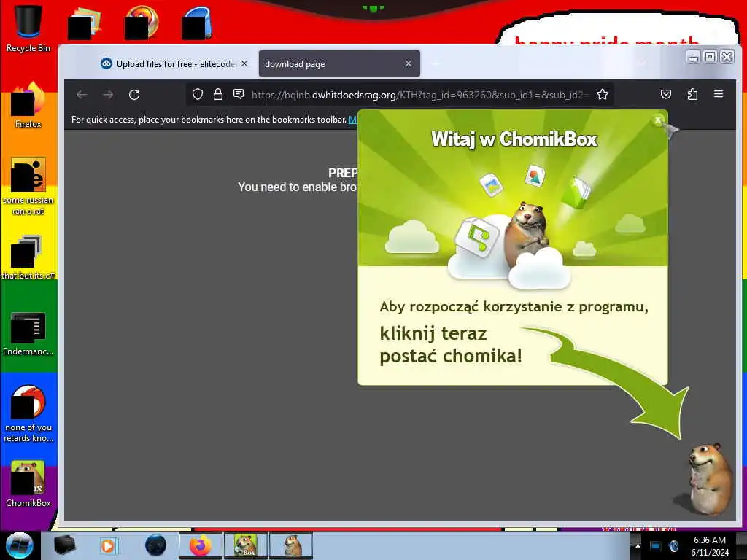
Task: Open the fourth icon in the top desktop row
Action: pos(197,23)
